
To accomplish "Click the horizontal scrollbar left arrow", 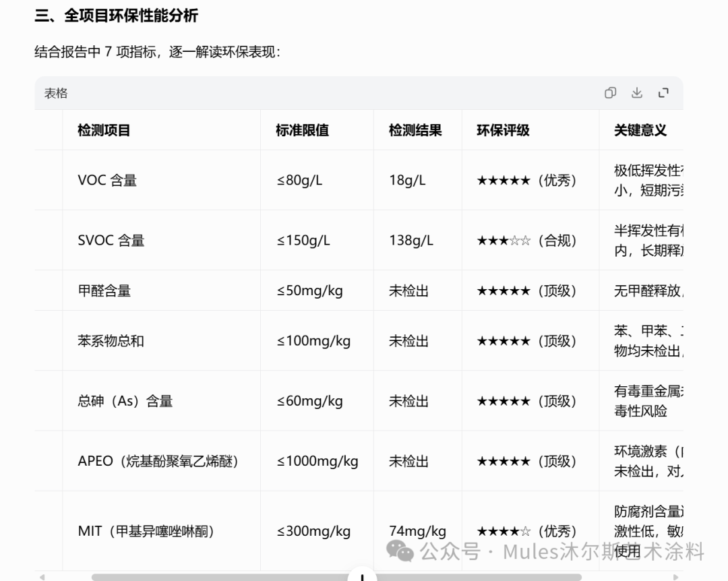I will coord(42,577).
